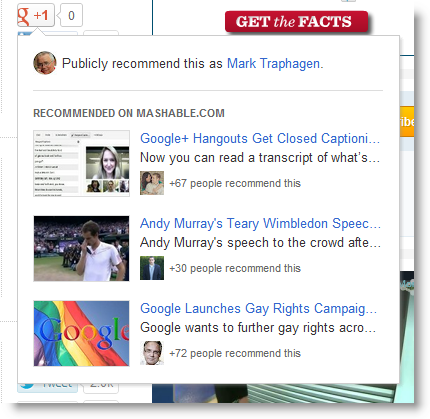
Task: Click the couple avatar beside +67 recommendations
Action: [152, 183]
